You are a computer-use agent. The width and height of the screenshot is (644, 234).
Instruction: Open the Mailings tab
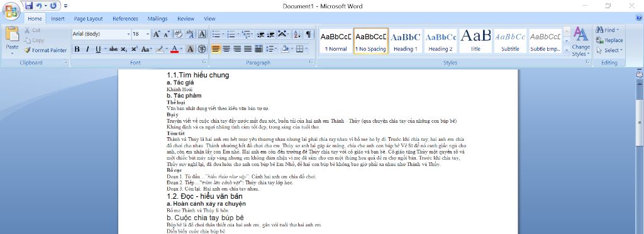click(157, 18)
